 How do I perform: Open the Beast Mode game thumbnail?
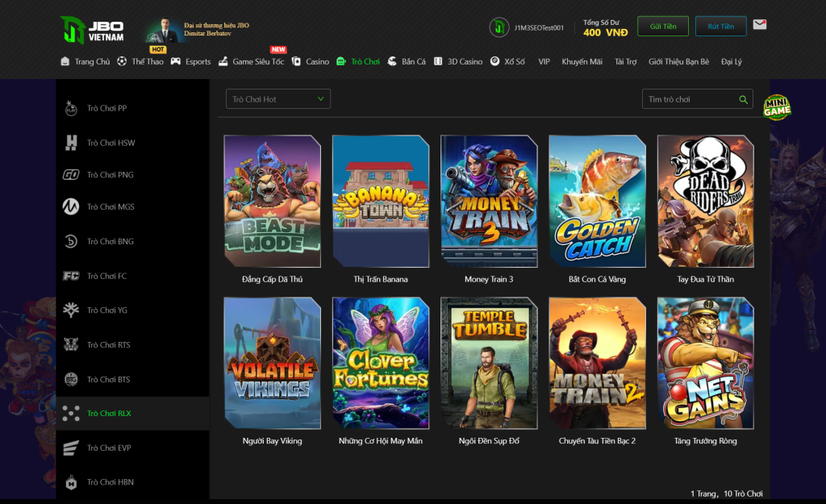[x=273, y=201]
